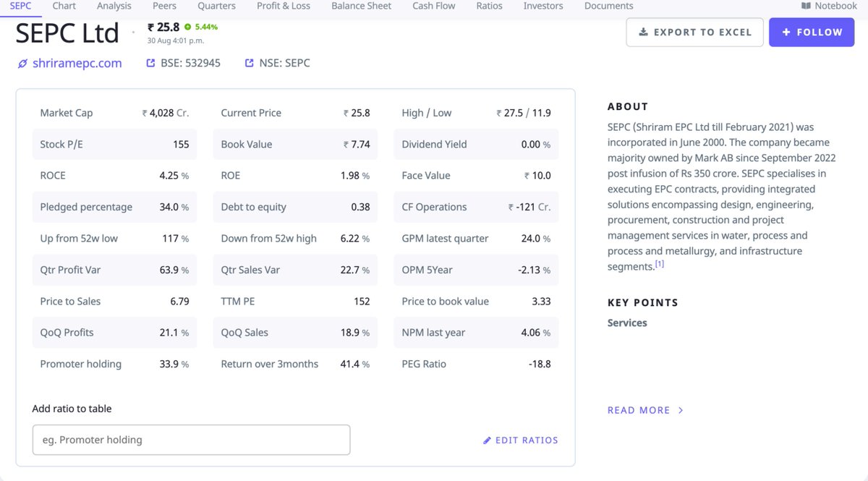Image resolution: width=868 pixels, height=481 pixels.
Task: Click the Export to Excel download icon
Action: [x=644, y=33]
